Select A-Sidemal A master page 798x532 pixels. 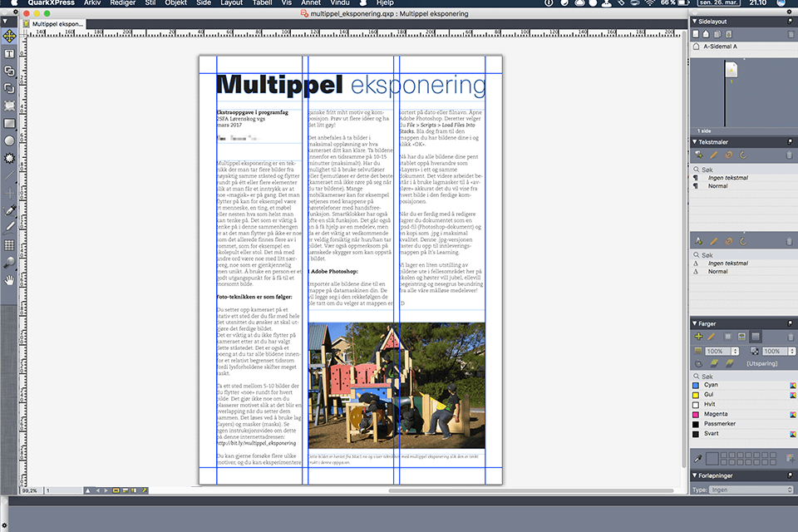pyautogui.click(x=720, y=47)
